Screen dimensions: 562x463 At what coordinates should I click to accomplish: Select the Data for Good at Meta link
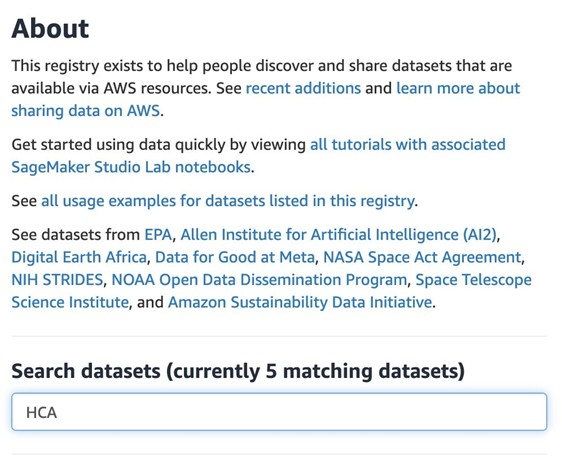point(235,257)
